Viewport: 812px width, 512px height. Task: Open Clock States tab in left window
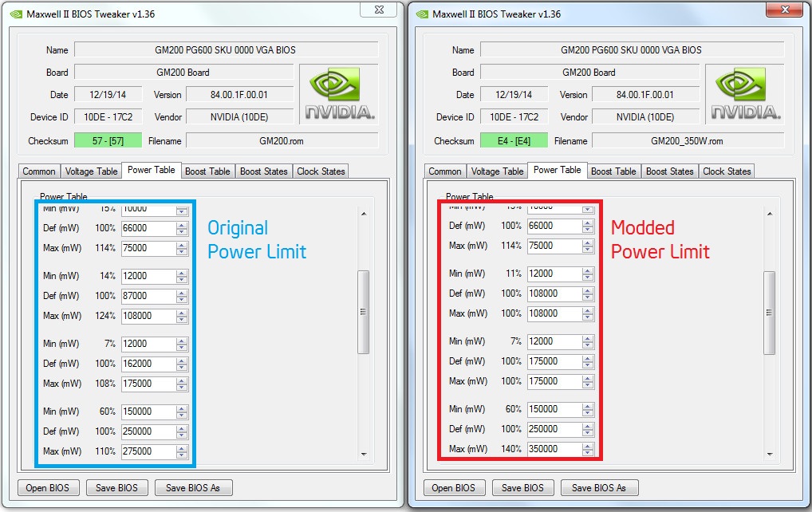[x=321, y=171]
